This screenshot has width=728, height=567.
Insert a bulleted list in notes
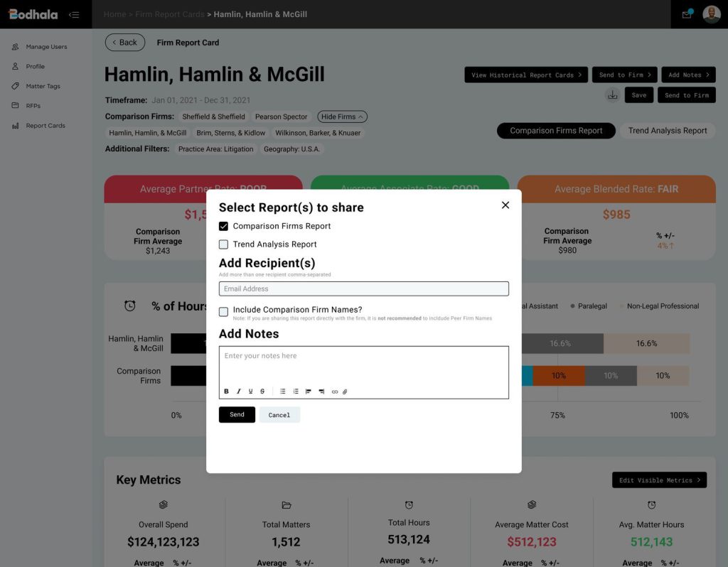pos(283,391)
